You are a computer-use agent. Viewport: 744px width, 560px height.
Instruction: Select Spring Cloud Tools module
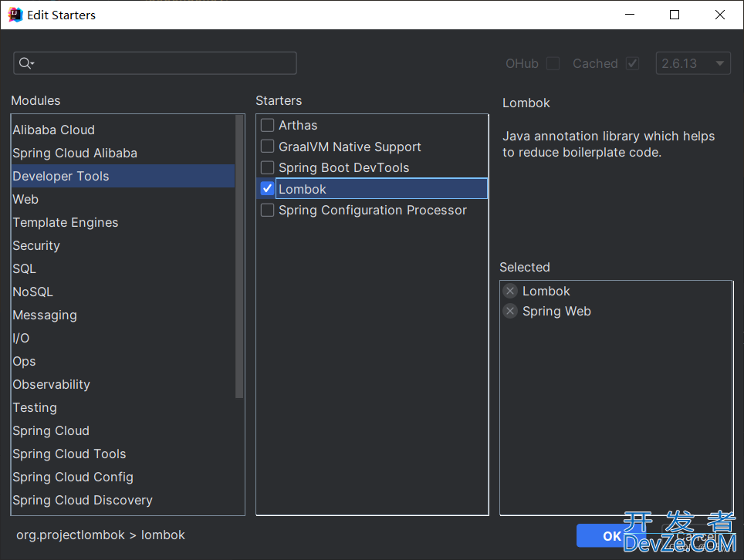(123, 454)
